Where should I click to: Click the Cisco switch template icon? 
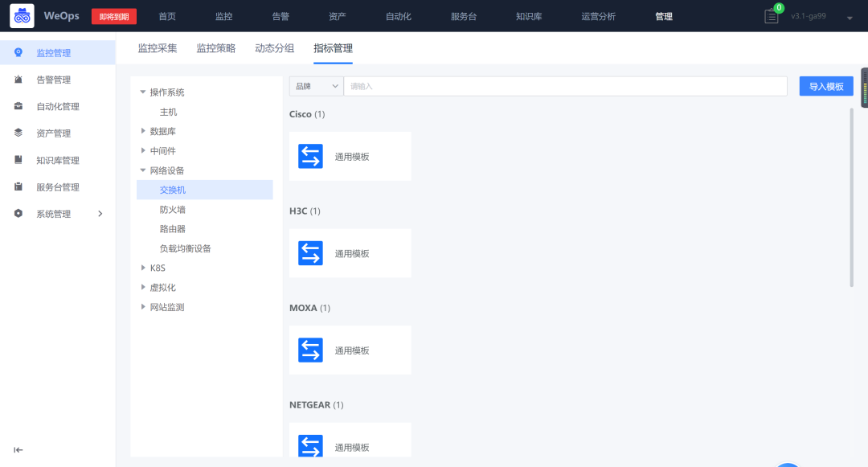point(310,156)
